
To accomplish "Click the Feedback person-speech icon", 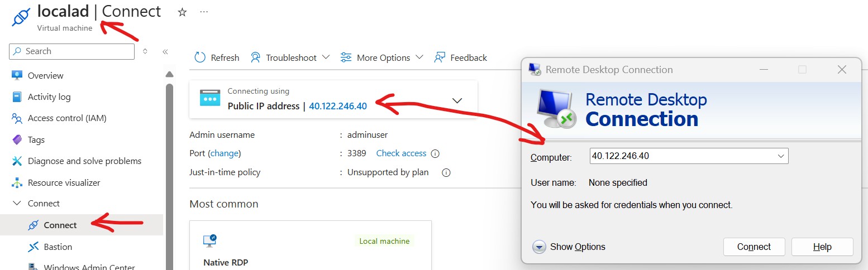I will click(x=440, y=57).
